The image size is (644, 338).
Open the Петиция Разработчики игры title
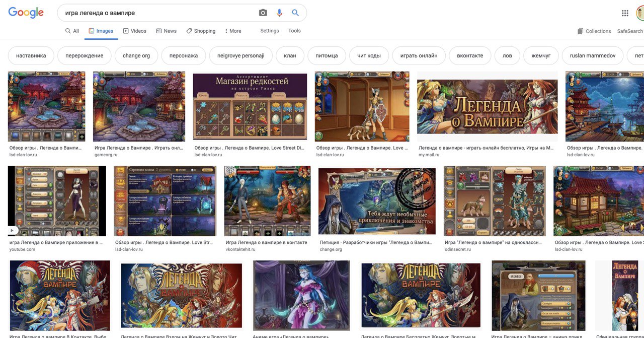(376, 242)
